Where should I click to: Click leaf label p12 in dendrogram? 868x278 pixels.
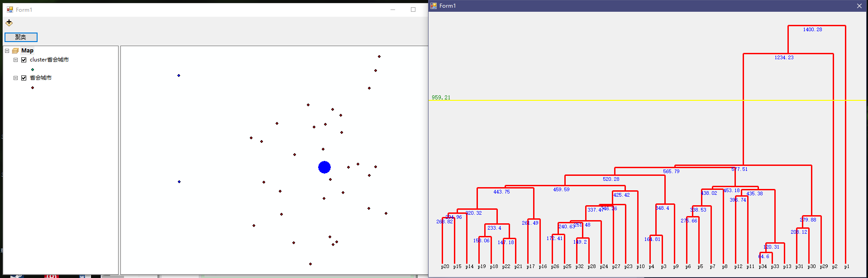pos(738,266)
